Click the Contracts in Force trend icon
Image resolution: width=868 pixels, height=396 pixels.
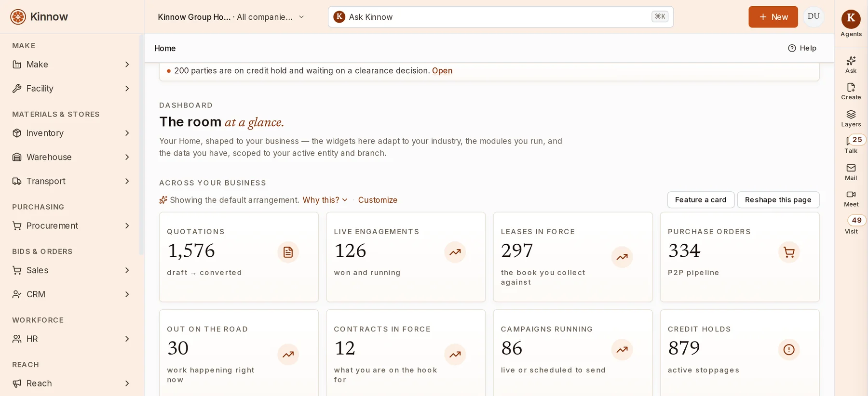click(455, 354)
